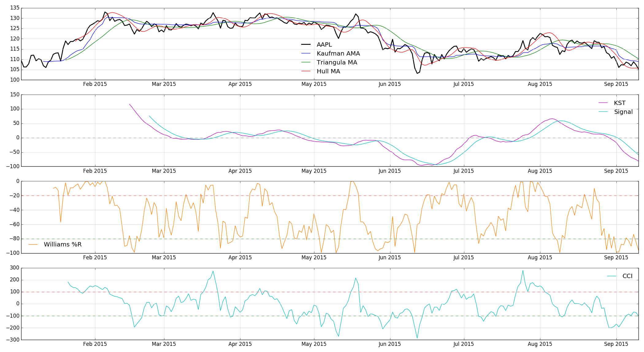Click the AAPL legend entry
Image resolution: width=644 pixels, height=352 pixels.
click(x=324, y=45)
